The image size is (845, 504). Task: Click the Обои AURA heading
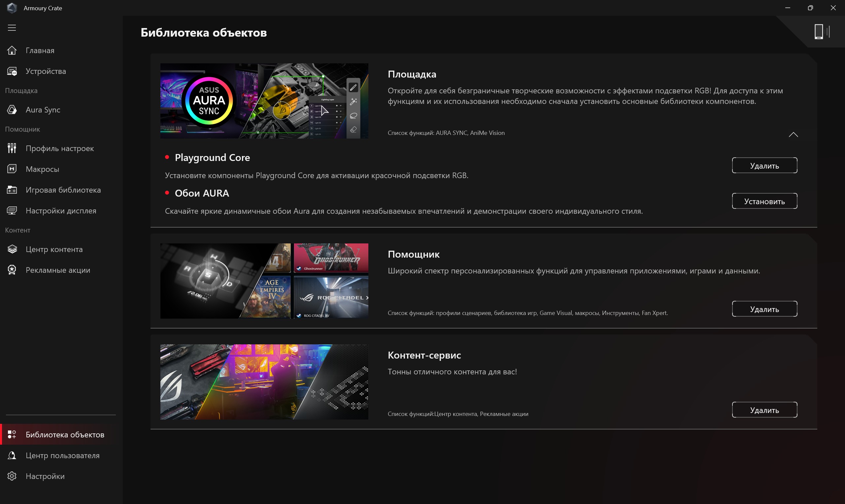202,193
